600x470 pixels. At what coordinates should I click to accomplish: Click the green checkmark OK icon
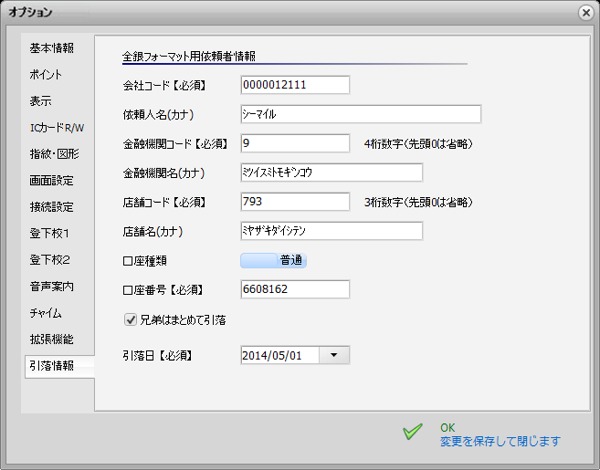tap(412, 432)
